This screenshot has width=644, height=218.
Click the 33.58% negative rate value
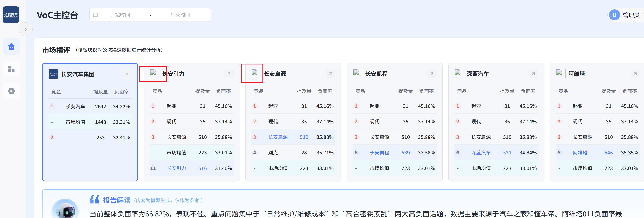(x=426, y=153)
